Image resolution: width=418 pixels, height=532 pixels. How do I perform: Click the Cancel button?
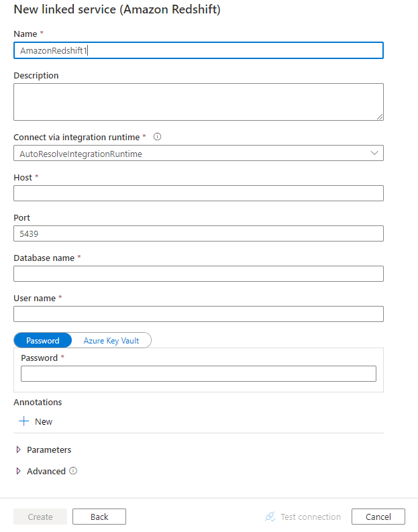click(378, 517)
